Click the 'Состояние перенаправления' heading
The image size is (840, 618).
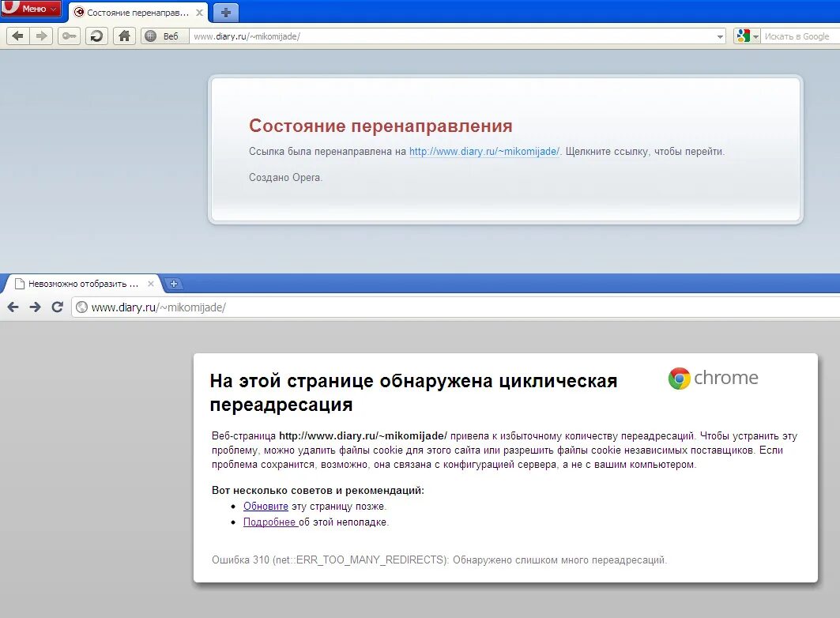tap(380, 126)
